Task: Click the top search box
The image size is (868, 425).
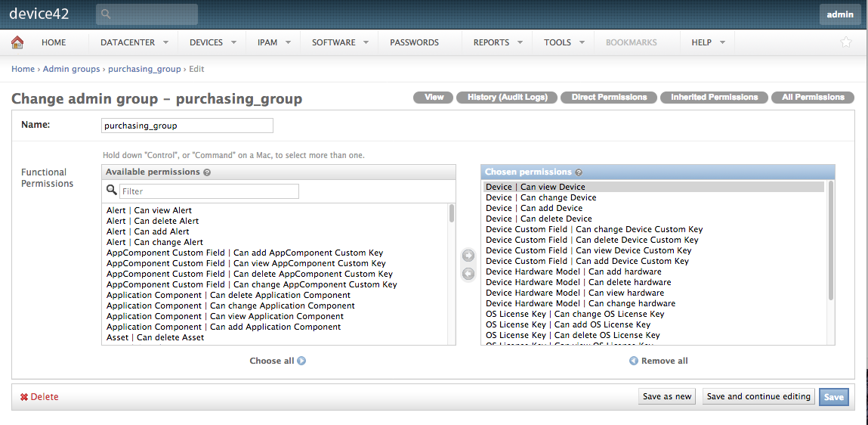Action: tap(147, 14)
